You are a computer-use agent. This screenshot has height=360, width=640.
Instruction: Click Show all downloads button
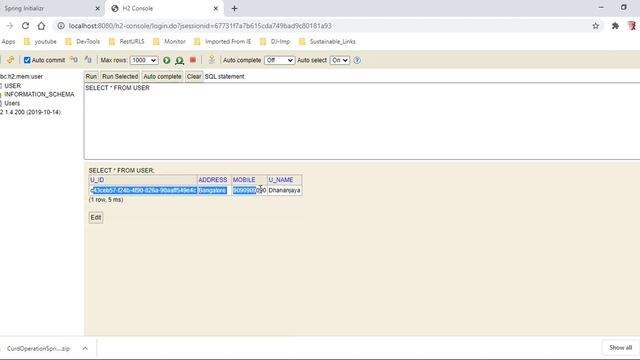tap(620, 348)
